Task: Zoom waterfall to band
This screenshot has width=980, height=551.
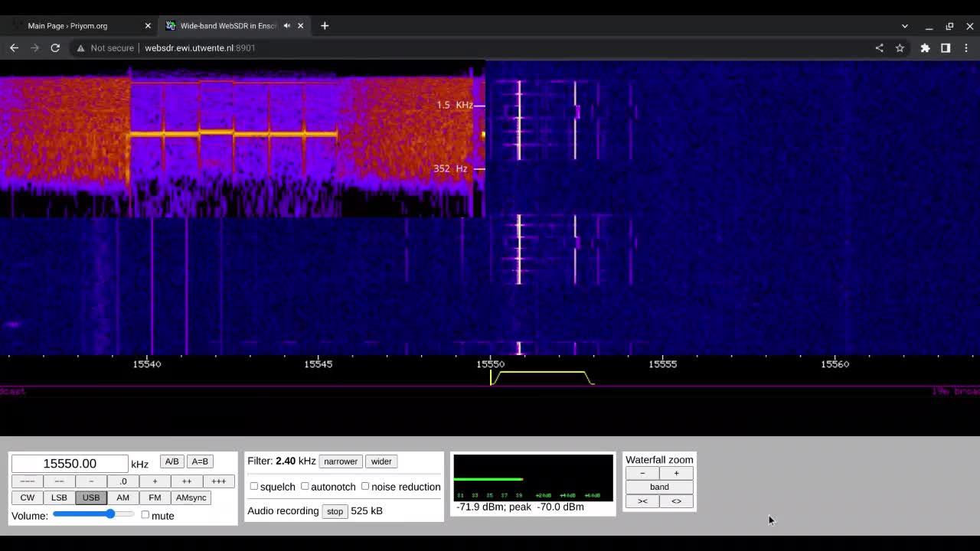Action: [x=659, y=487]
